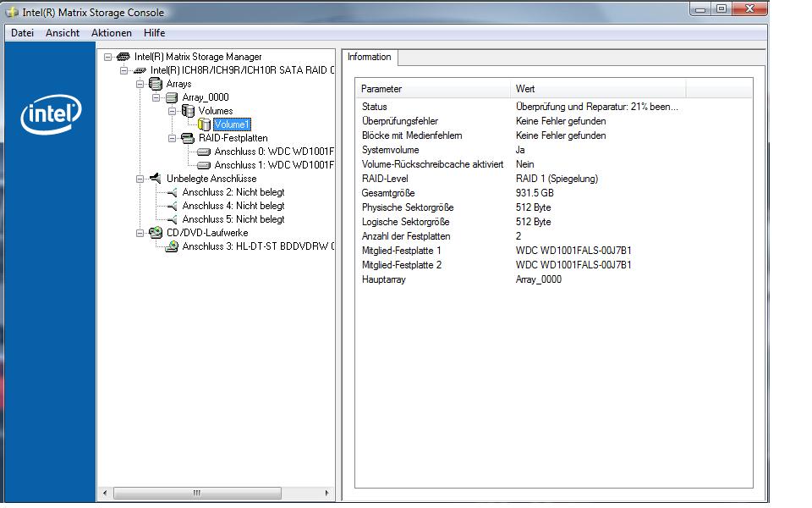Image resolution: width=812 pixels, height=508 pixels.
Task: Collapse the Unbelegte Anschlüsse node
Action: click(x=140, y=179)
